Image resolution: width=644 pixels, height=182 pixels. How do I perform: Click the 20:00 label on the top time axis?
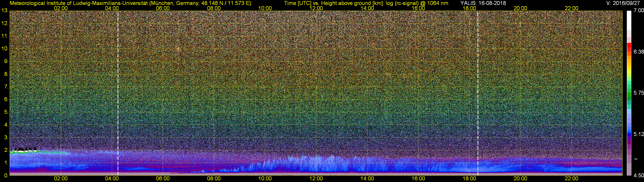520,8
